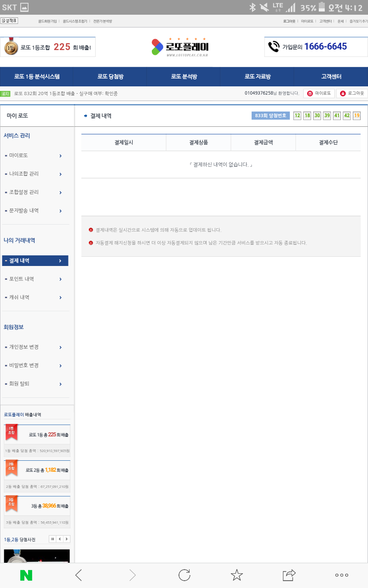Image resolution: width=368 pixels, height=588 pixels.
Task: Reload the page with the refresh icon
Action: pos(184,575)
